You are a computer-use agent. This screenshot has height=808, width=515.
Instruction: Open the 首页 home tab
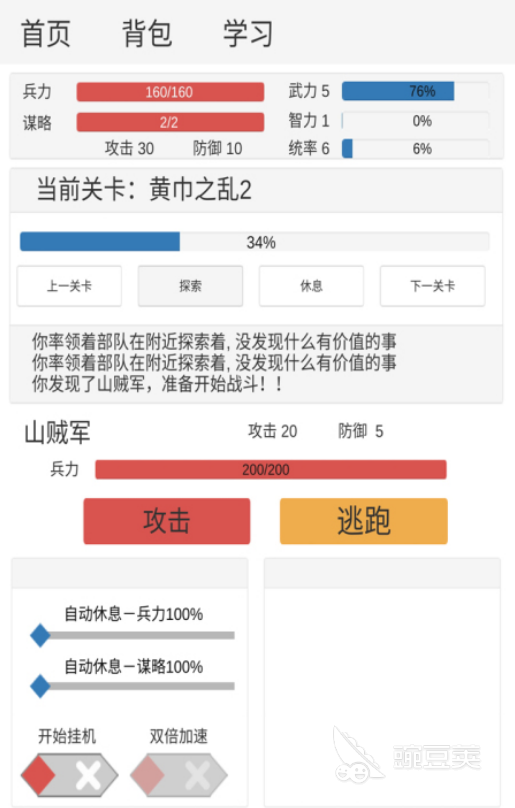click(x=45, y=33)
